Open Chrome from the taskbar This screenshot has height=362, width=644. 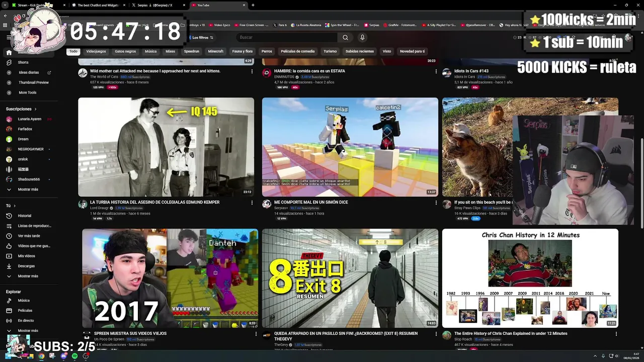tap(41, 356)
